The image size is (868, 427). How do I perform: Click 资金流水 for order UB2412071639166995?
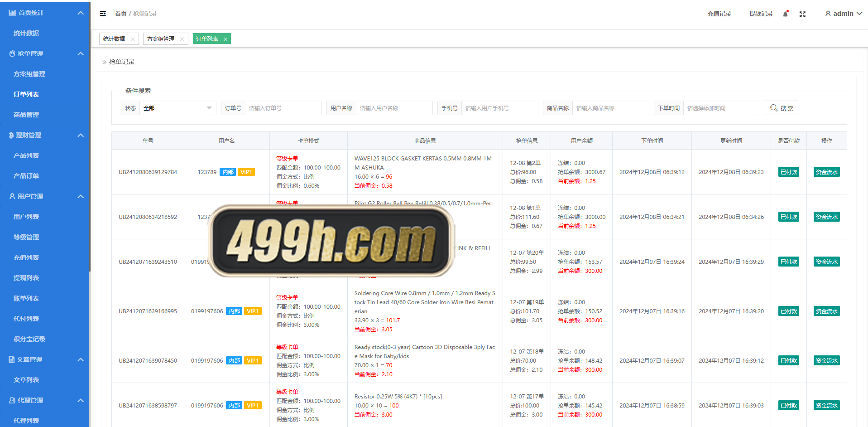pos(827,311)
